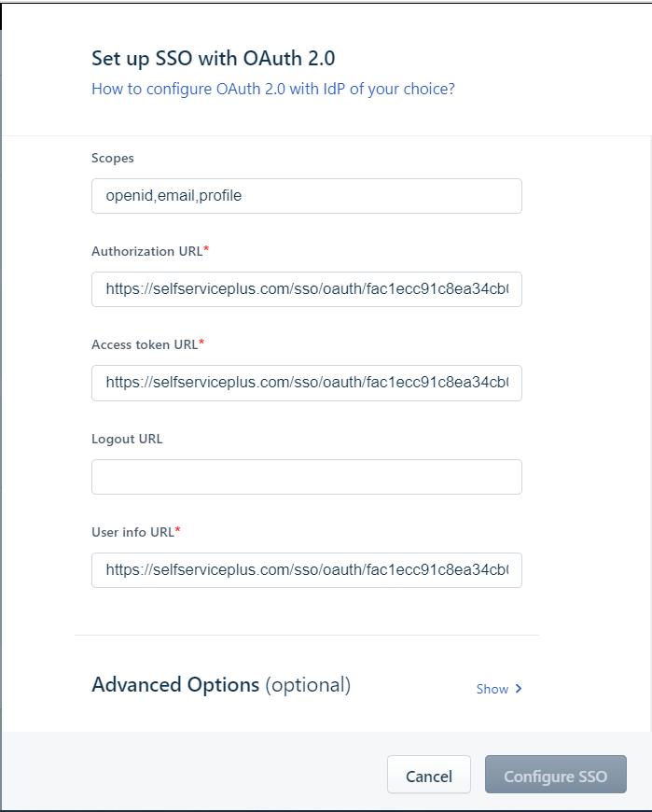Click the Access token URL label

pos(145,344)
